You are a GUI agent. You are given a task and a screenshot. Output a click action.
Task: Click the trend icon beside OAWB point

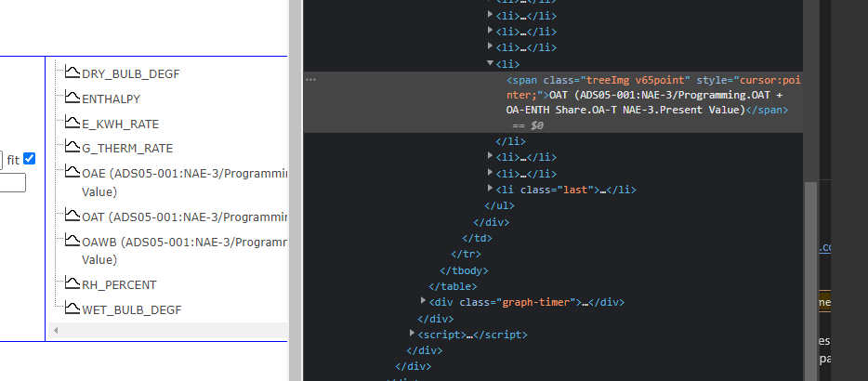click(72, 239)
